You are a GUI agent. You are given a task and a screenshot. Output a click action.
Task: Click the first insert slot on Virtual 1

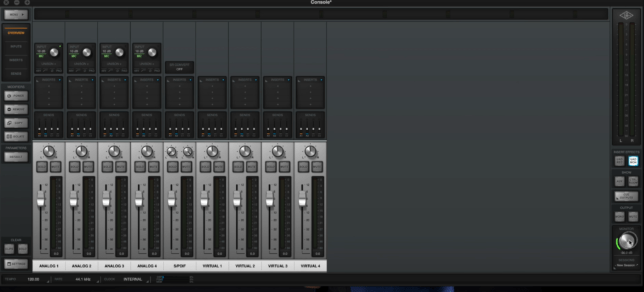click(213, 87)
